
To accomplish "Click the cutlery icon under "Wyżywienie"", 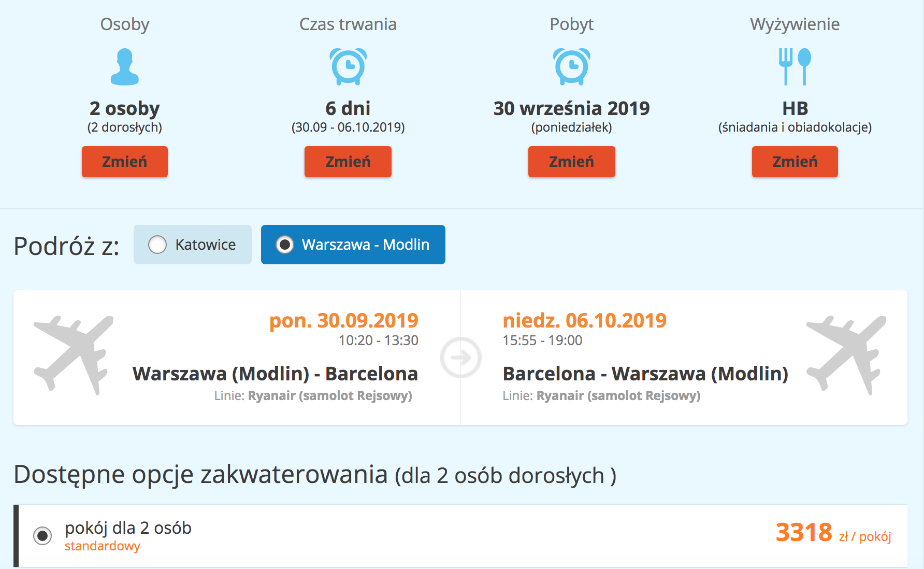I will point(795,67).
